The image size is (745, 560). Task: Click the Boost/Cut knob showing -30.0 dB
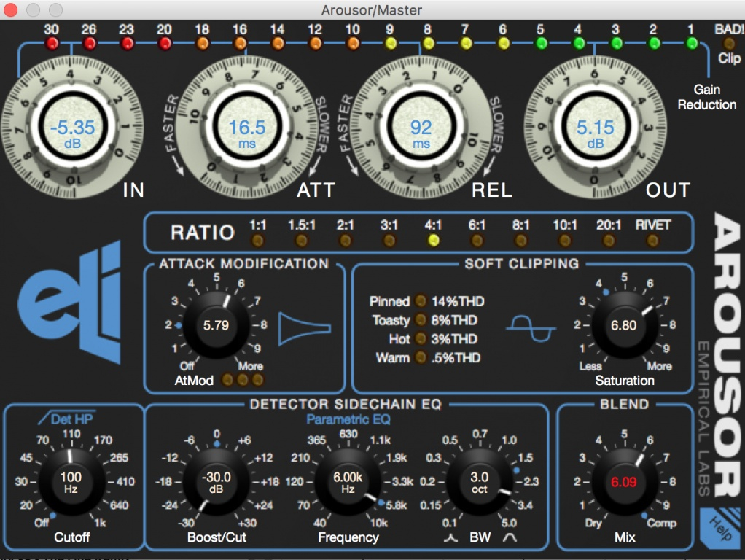click(x=217, y=481)
